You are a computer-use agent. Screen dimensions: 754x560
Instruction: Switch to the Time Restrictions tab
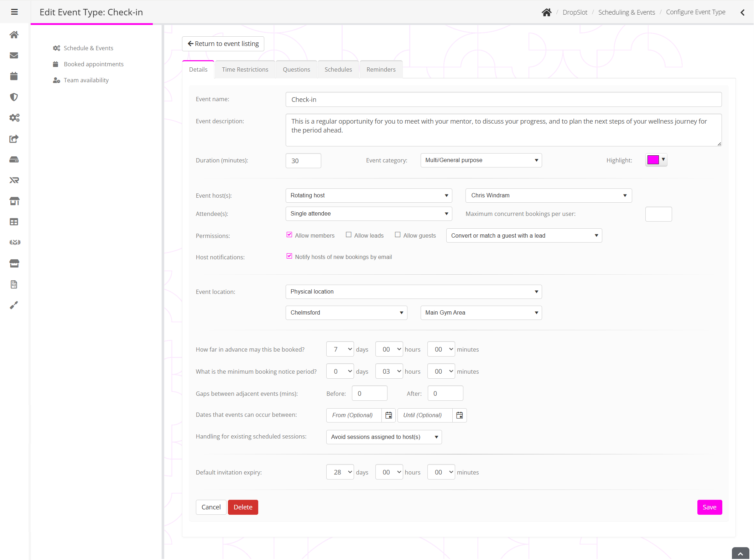tap(245, 69)
